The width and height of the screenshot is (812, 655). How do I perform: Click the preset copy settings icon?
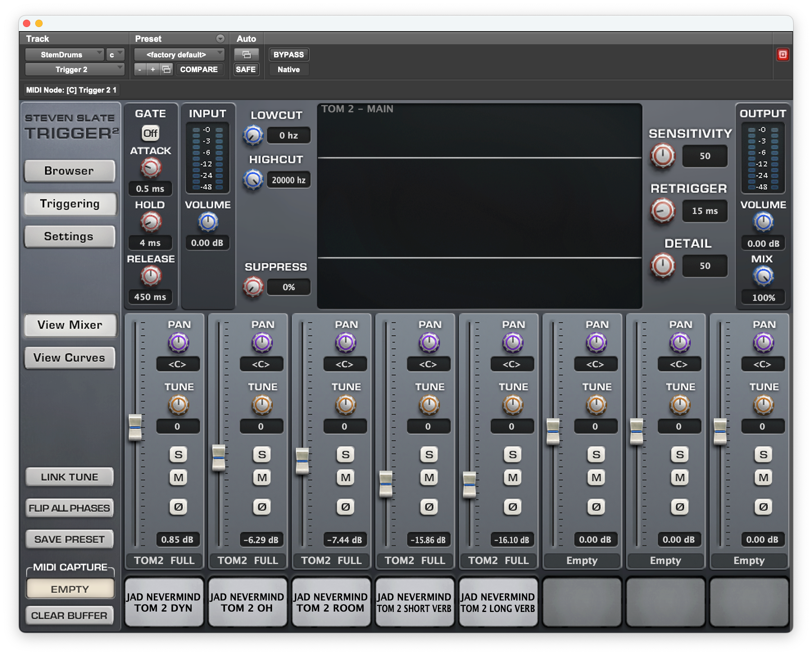[166, 69]
